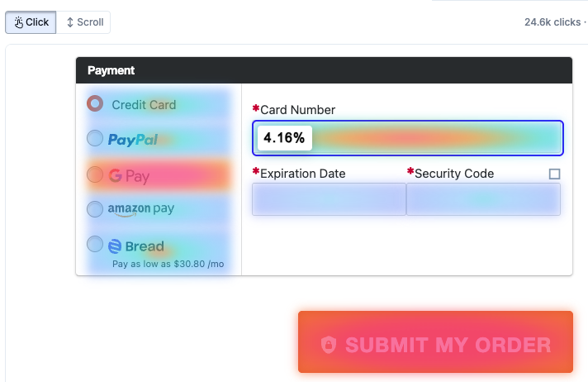Tick the checkbox beside Security Code

554,174
